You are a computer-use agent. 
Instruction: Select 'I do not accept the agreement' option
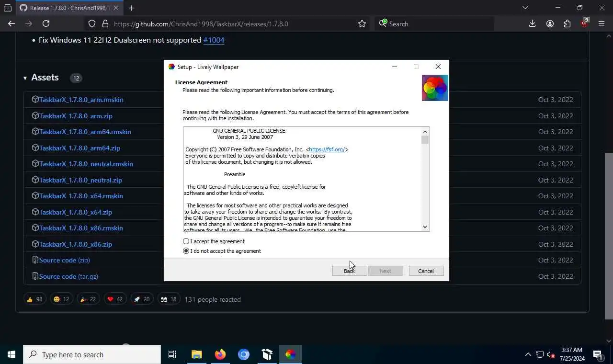[x=186, y=251]
